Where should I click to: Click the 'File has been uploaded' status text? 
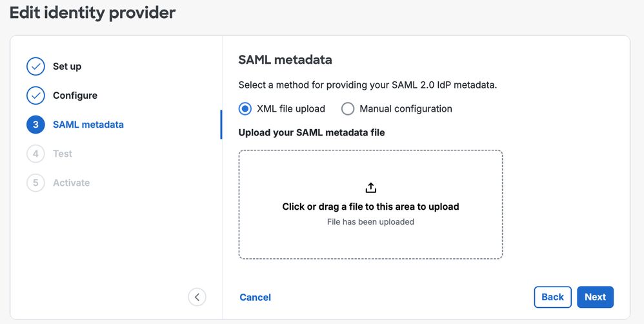click(x=370, y=222)
